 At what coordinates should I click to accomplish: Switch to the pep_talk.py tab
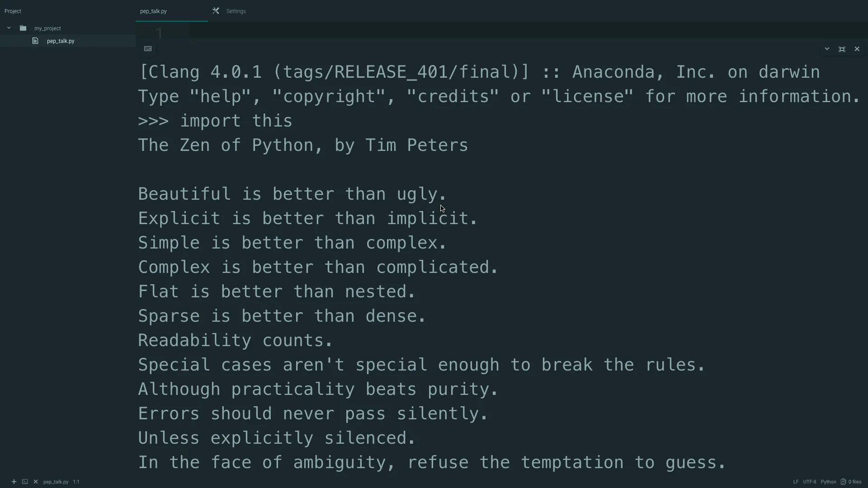(x=153, y=11)
